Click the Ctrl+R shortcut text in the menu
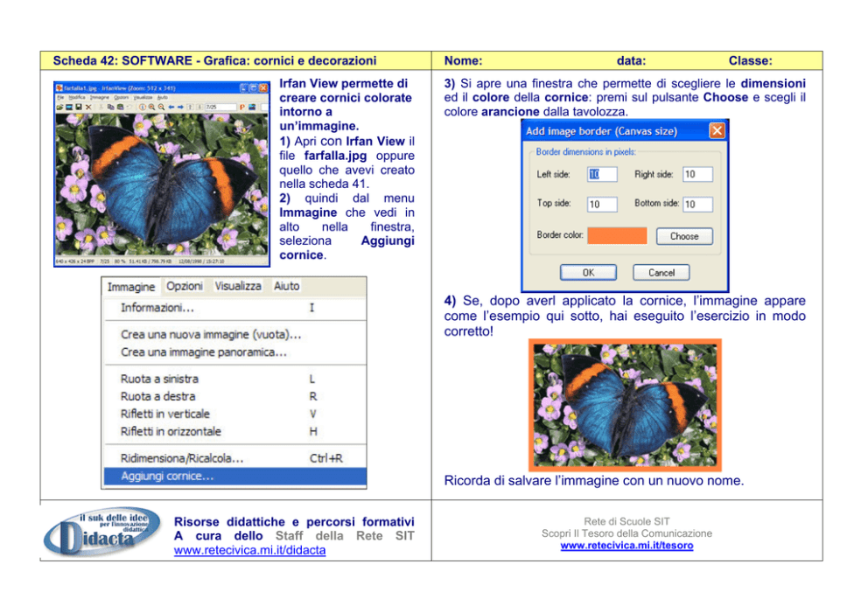Screen dimensions: 868x613 point(326,458)
